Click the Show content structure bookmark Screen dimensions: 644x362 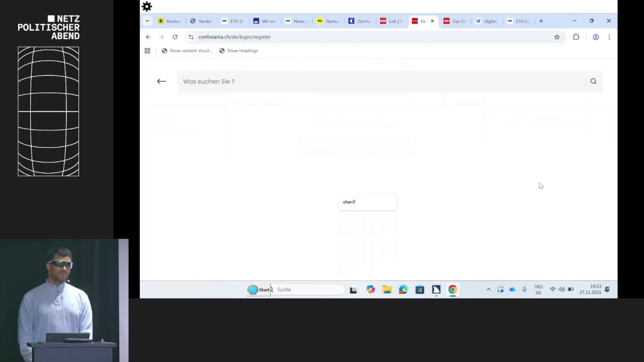(x=187, y=51)
